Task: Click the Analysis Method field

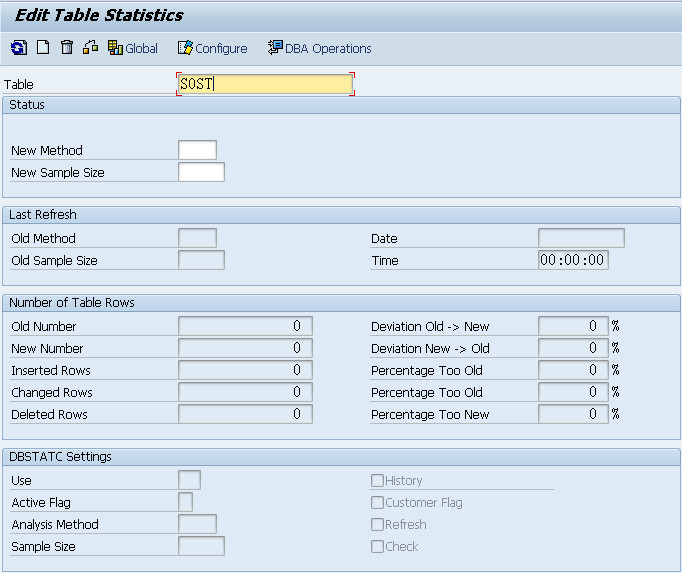Action: click(x=197, y=524)
